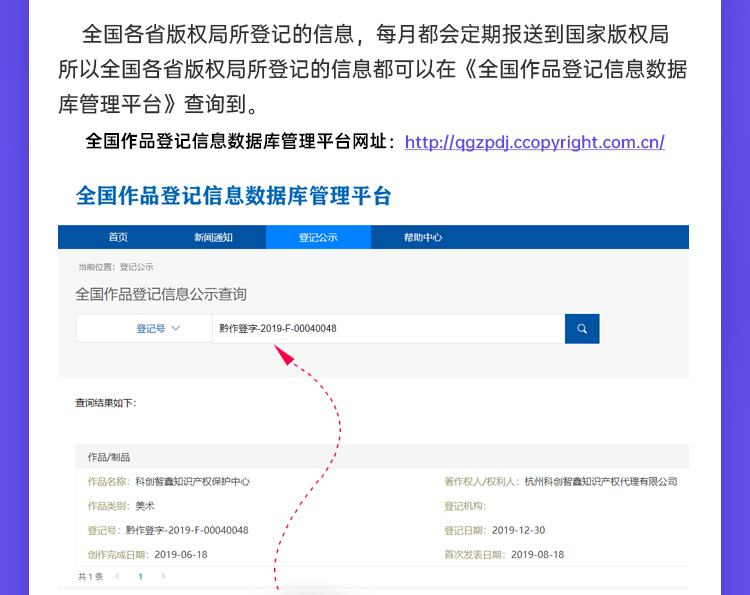Screen dimensions: 750x595
Task: Click the 全国作品登记信息公示查询 heading
Action: click(x=161, y=294)
